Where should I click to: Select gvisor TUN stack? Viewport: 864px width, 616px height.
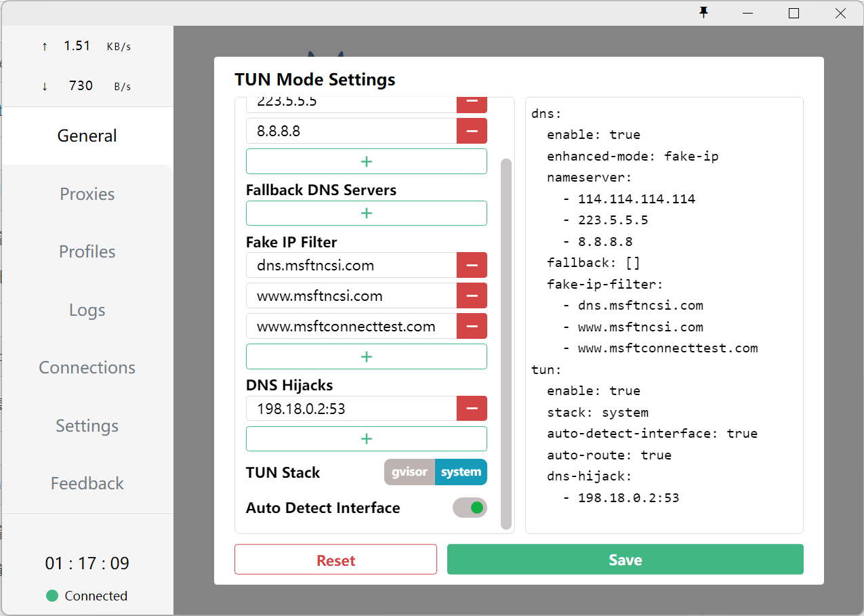pyautogui.click(x=410, y=472)
